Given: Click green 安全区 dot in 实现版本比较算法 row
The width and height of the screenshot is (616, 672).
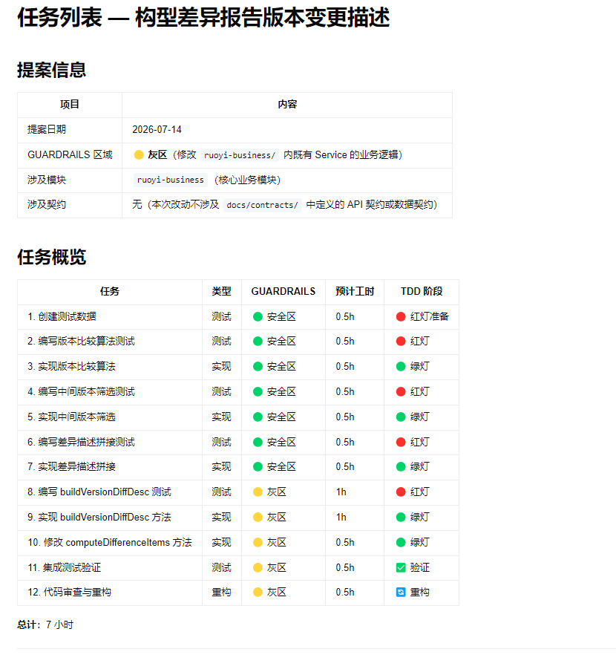Looking at the screenshot, I should pos(258,366).
